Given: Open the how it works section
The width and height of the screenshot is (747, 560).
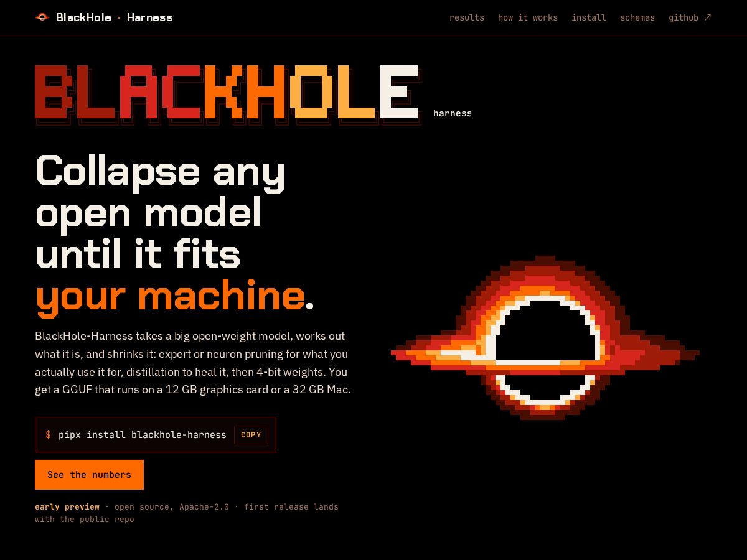Looking at the screenshot, I should [528, 17].
